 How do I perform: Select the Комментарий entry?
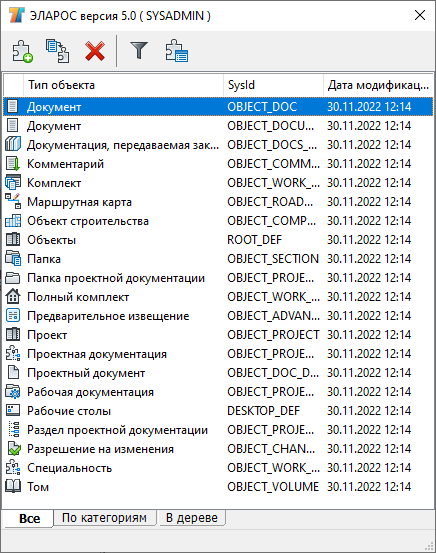[x=218, y=164]
